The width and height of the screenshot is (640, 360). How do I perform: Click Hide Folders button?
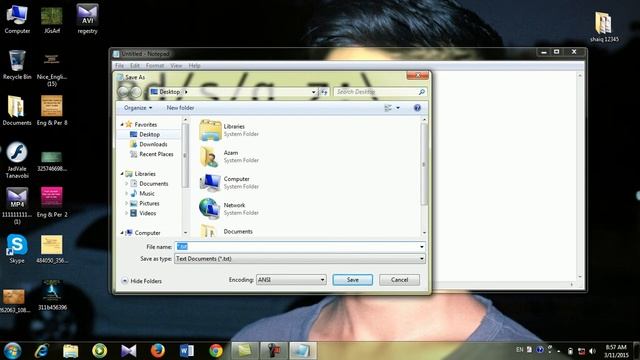(x=141, y=281)
